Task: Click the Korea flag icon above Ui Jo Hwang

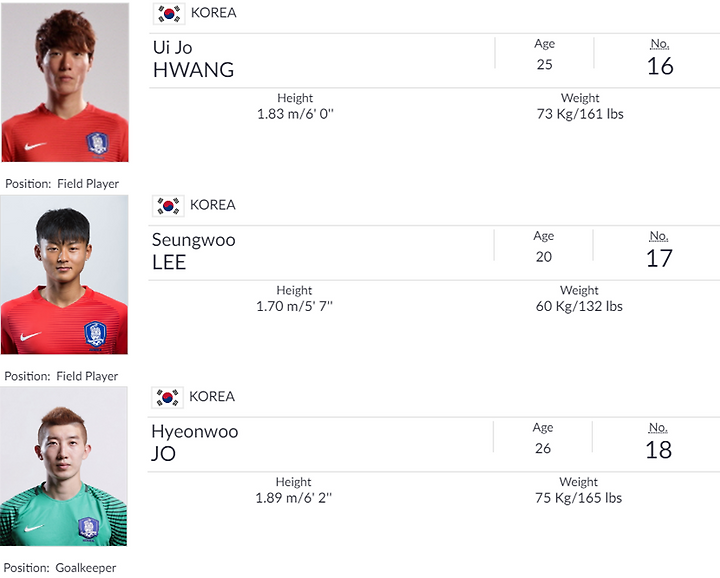Action: coord(169,13)
